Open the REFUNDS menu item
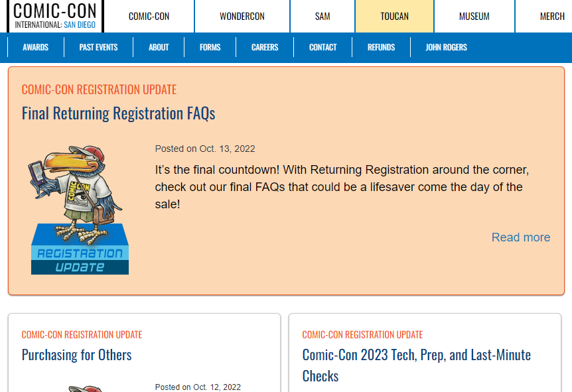The image size is (572, 392). (381, 47)
